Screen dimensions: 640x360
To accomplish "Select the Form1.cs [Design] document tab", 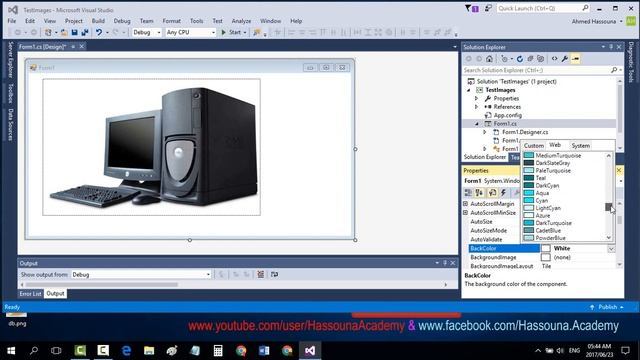I will coord(42,47).
